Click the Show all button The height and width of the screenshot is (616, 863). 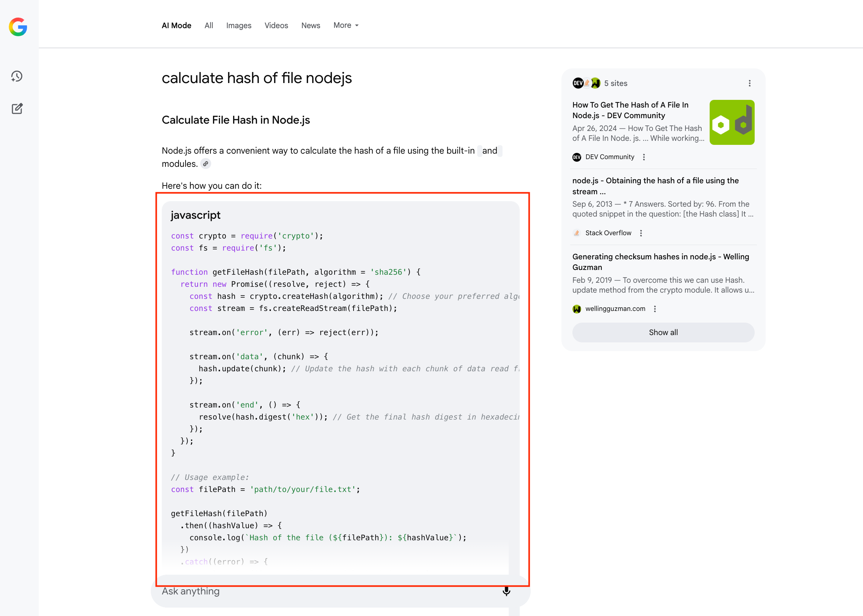click(x=663, y=333)
